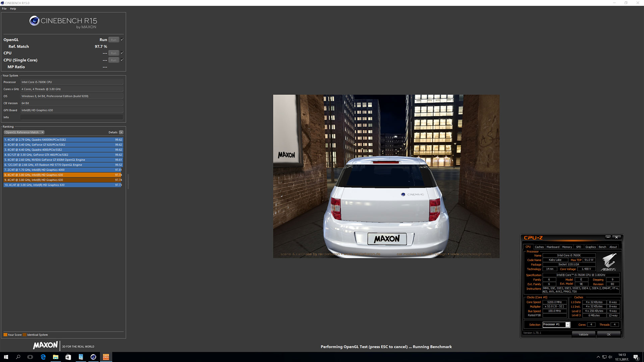Open Windows Store from taskbar
This screenshot has height=362, width=644.
(68, 357)
